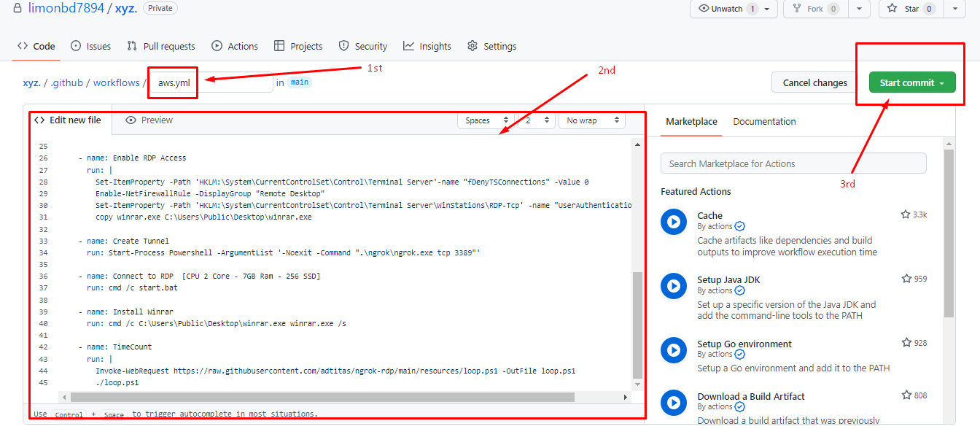
Task: Click the Setup Go environment play icon
Action: 674,350
